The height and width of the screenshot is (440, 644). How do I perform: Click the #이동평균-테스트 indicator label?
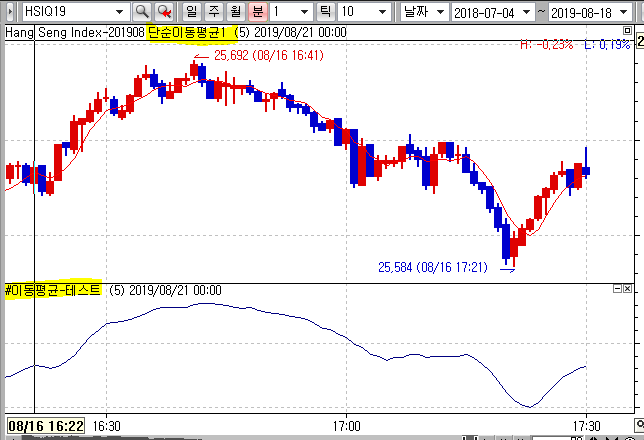pos(53,290)
